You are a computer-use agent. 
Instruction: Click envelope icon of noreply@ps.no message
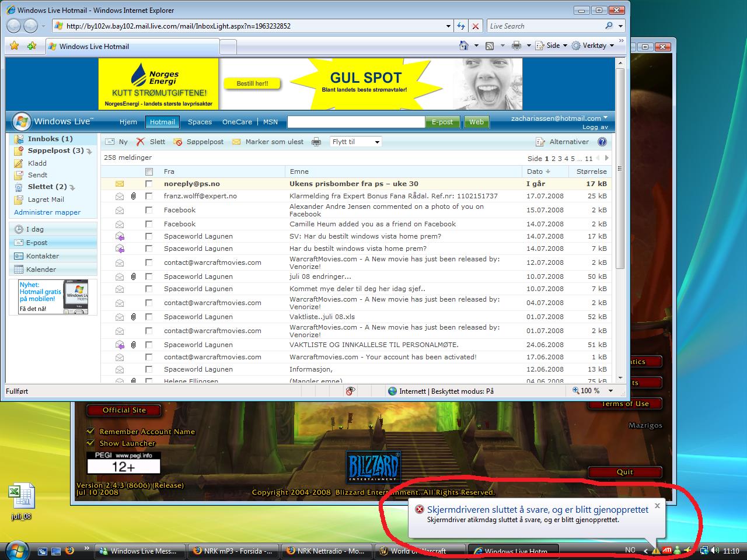pyautogui.click(x=119, y=184)
